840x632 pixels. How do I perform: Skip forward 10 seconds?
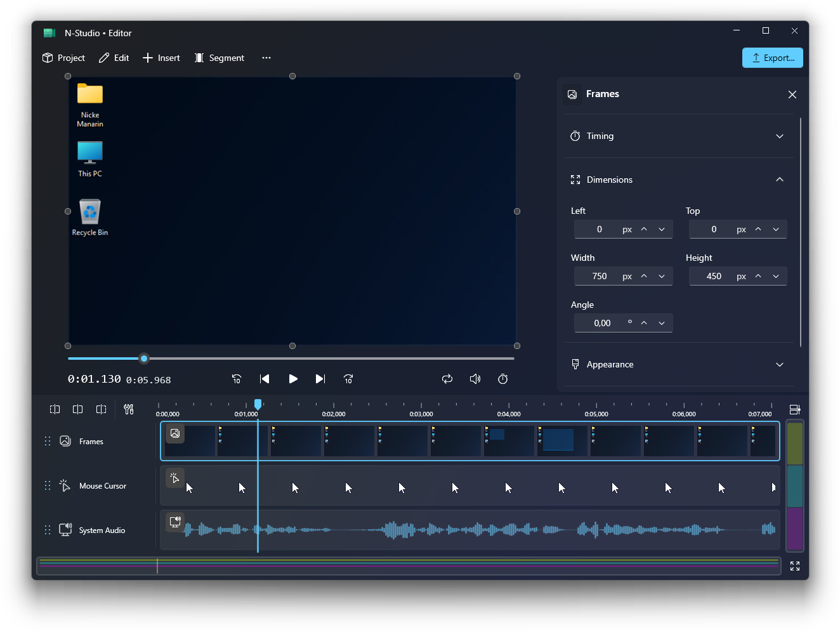[348, 379]
